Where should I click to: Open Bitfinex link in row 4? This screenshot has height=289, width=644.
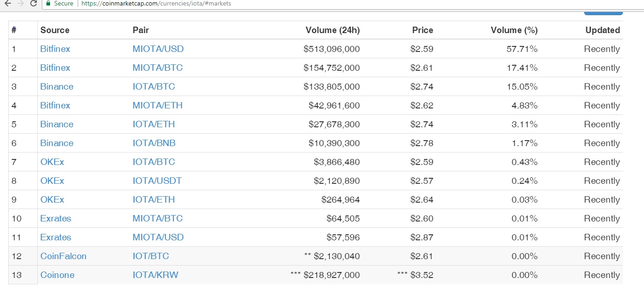[x=55, y=105]
